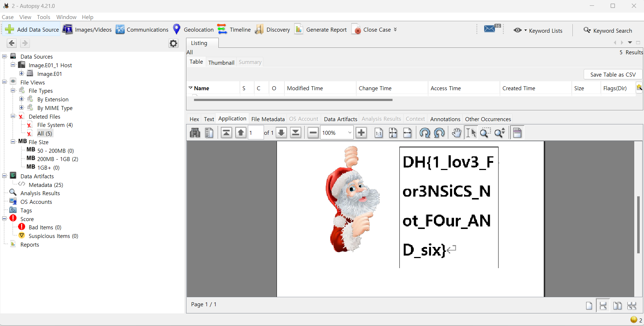
Task: Collapse the File Size node
Action: tap(13, 142)
